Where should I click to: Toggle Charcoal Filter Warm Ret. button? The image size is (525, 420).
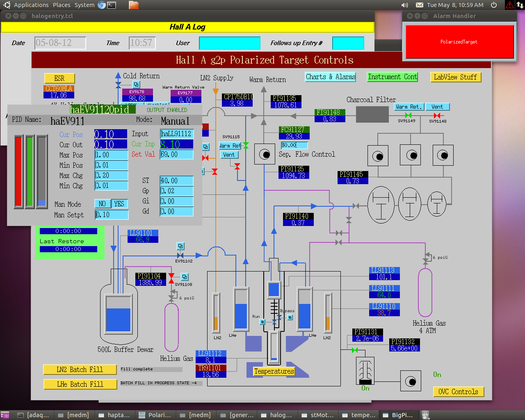pos(409,107)
